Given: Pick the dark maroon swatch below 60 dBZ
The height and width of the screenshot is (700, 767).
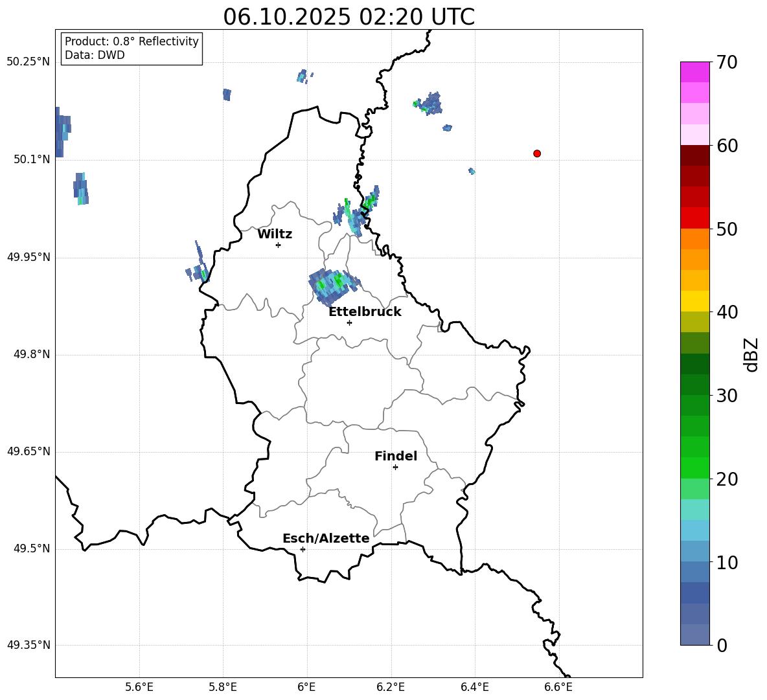Looking at the screenshot, I should pyautogui.click(x=695, y=155).
